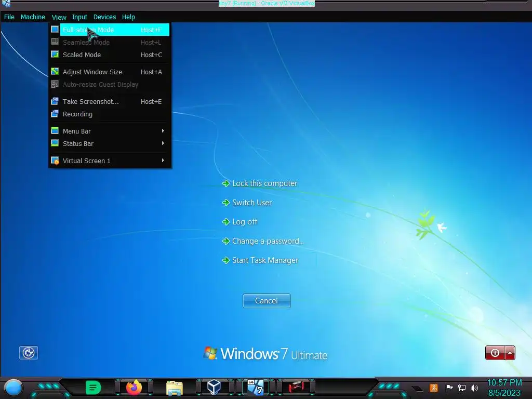Click the Scaled Mode icon
This screenshot has width=532, height=399.
55,54
